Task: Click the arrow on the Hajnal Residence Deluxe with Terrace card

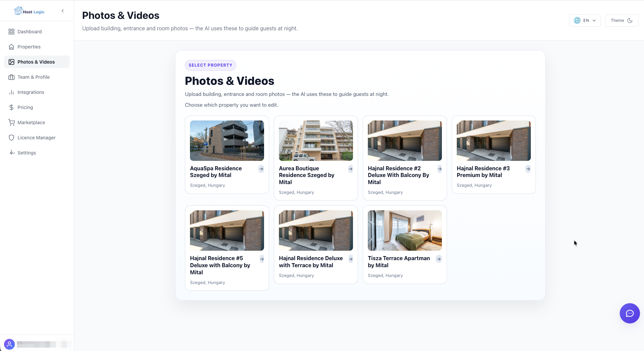Action: coord(350,259)
